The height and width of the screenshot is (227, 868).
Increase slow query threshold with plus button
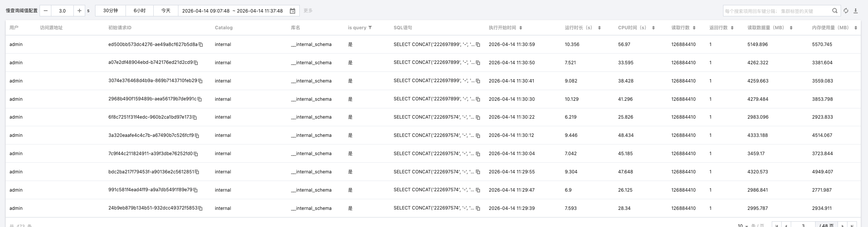click(x=79, y=11)
